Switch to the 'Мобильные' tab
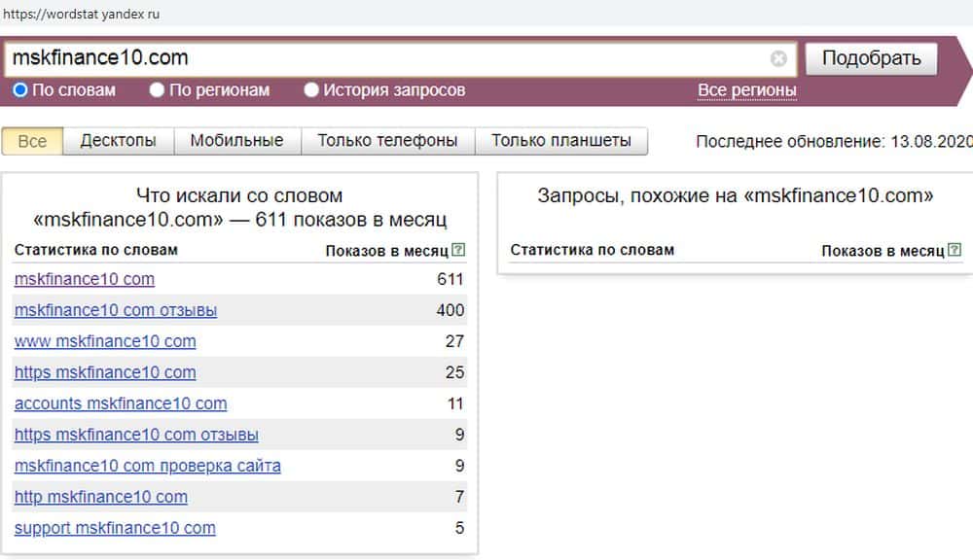The width and height of the screenshot is (973, 560). coord(236,141)
